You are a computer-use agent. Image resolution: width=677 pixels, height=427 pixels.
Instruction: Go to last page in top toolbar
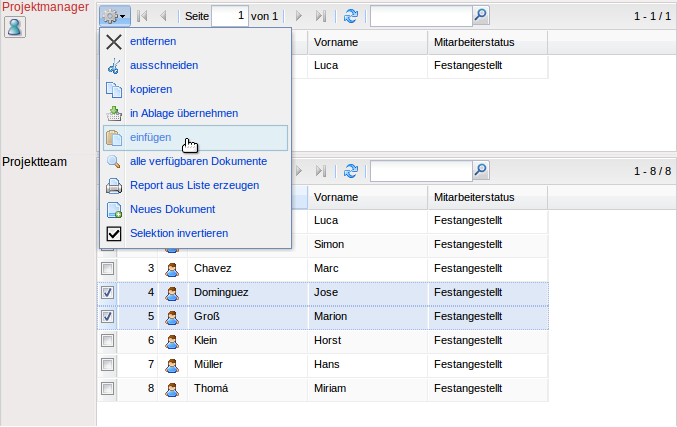(320, 16)
